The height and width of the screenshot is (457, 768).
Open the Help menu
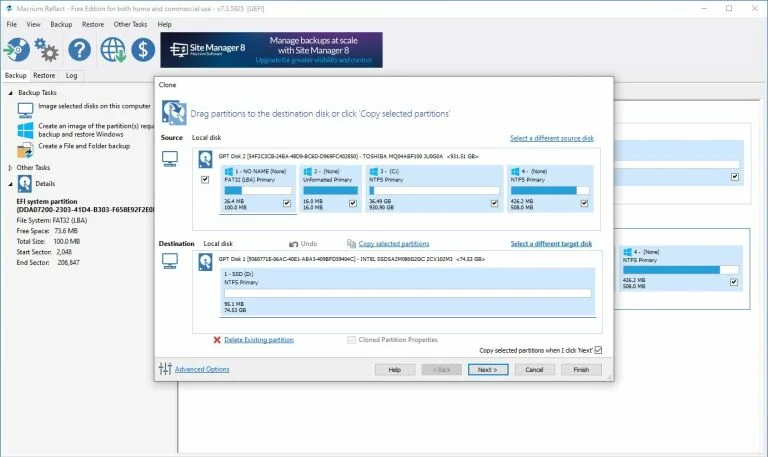click(x=165, y=24)
